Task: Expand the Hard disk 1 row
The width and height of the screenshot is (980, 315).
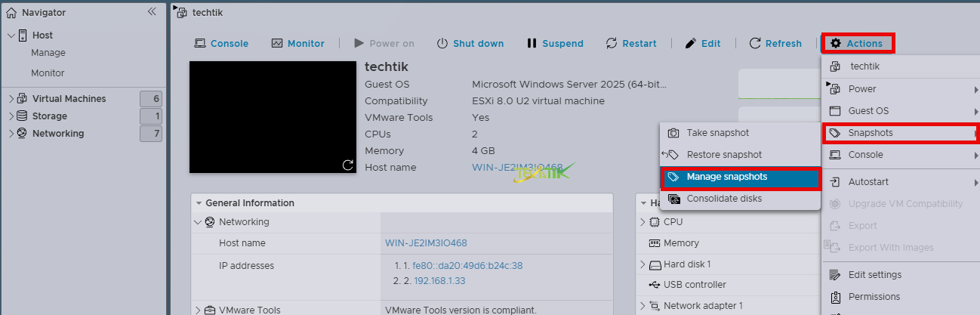Action: (x=643, y=264)
